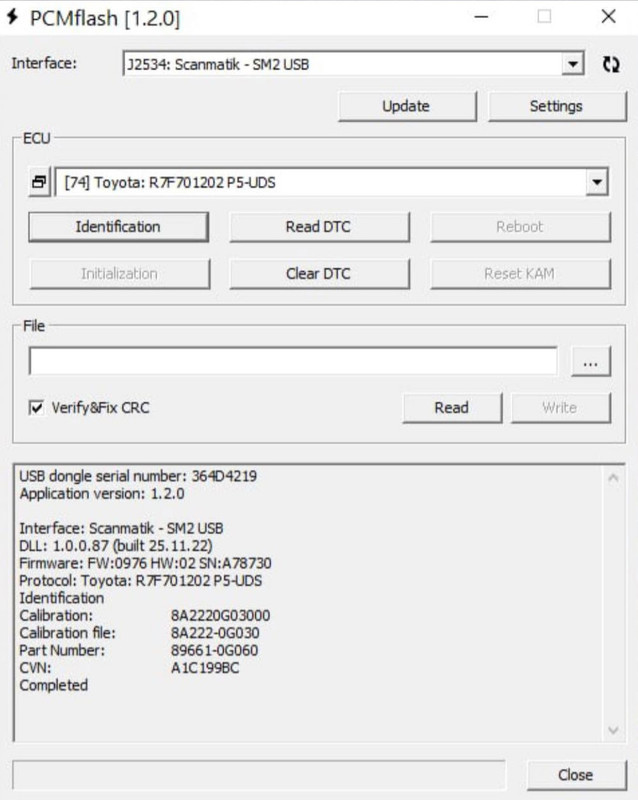The width and height of the screenshot is (638, 800).
Task: Click the Read DTC button
Action: click(319, 227)
